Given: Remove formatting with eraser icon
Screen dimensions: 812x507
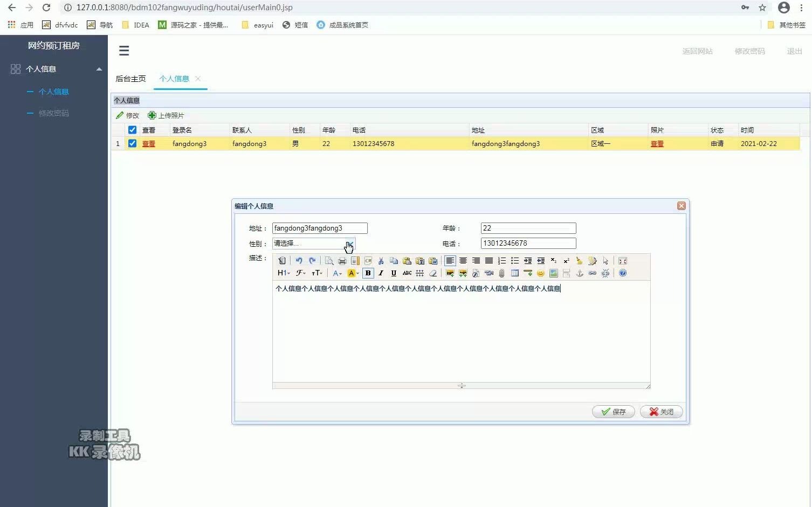Looking at the screenshot, I should click(x=433, y=273).
